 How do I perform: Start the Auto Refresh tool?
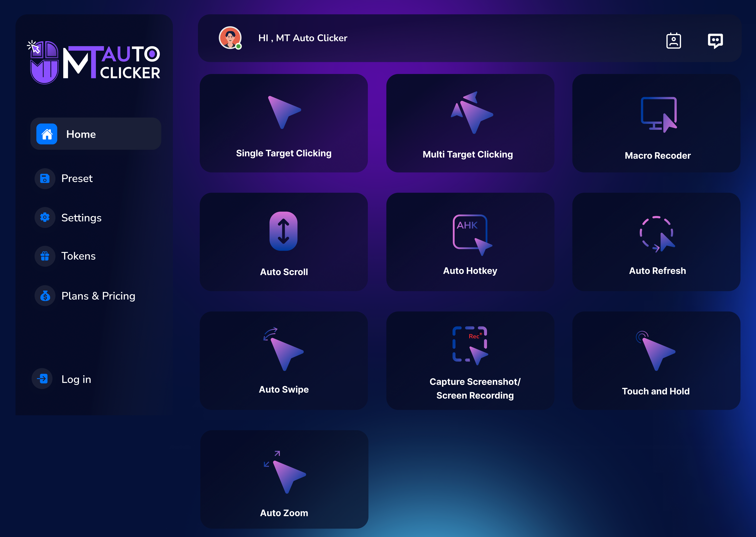(656, 242)
